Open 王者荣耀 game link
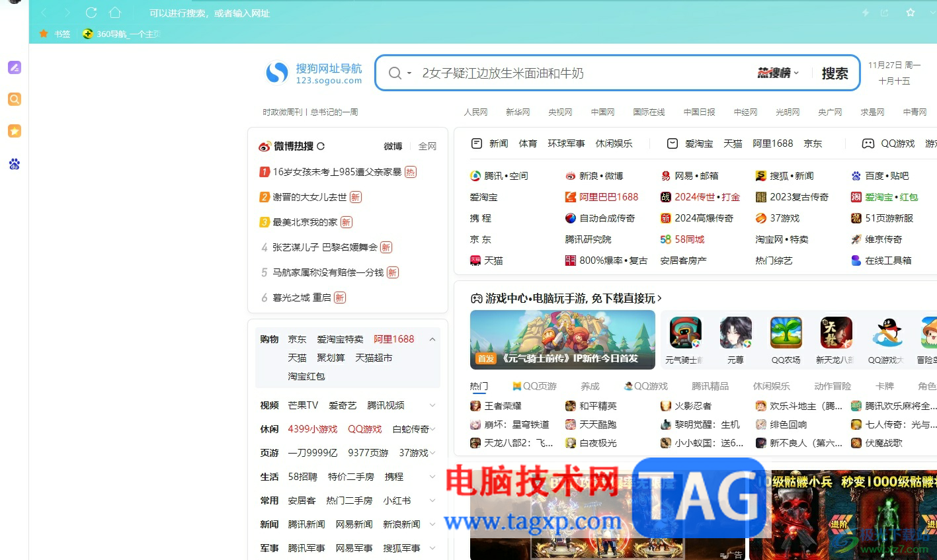 click(x=496, y=406)
